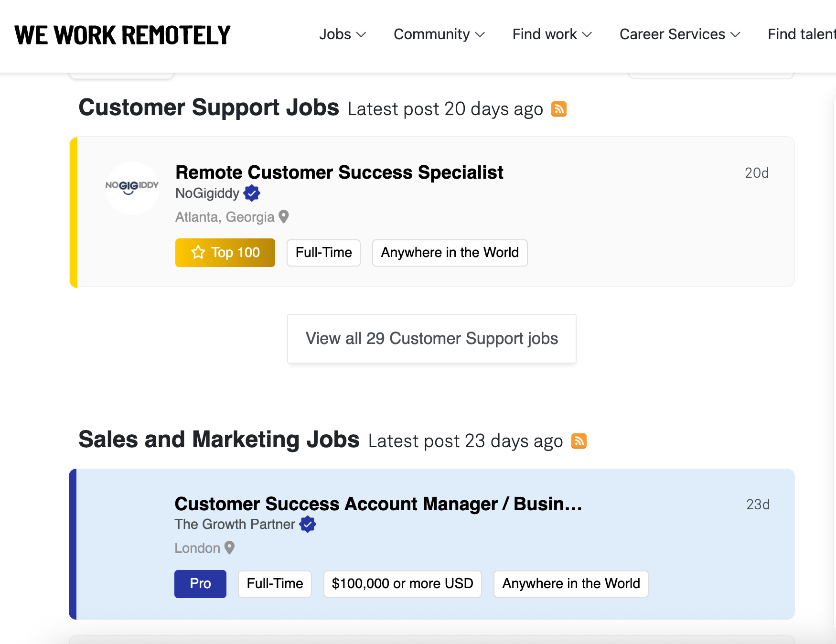Open the Find work dropdown
836x644 pixels.
point(552,34)
